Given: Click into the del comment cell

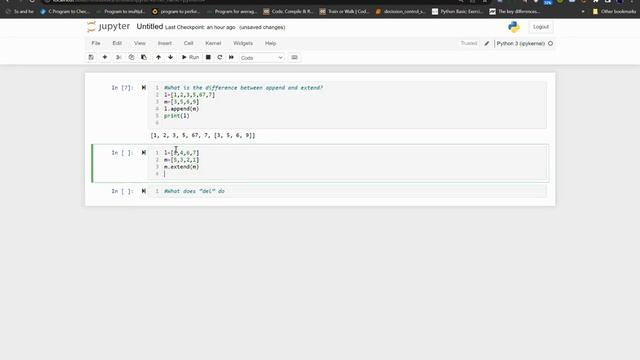Looking at the screenshot, I should (x=347, y=191).
